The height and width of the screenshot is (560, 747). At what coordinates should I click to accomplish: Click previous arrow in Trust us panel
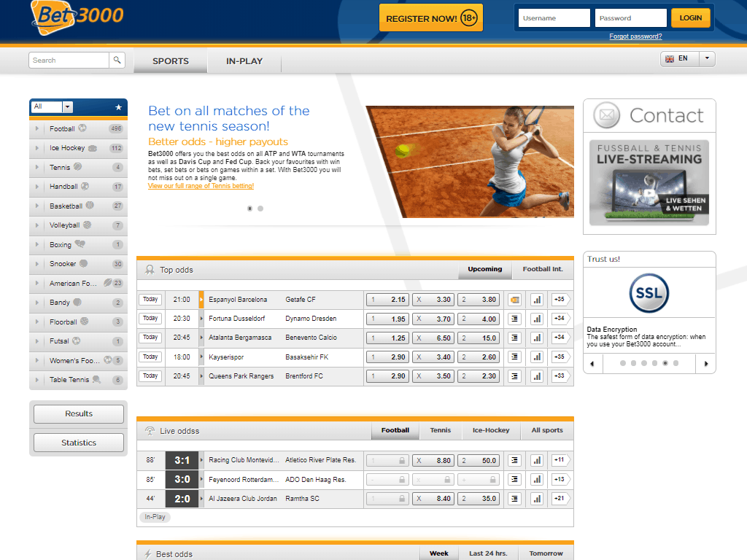(x=592, y=364)
